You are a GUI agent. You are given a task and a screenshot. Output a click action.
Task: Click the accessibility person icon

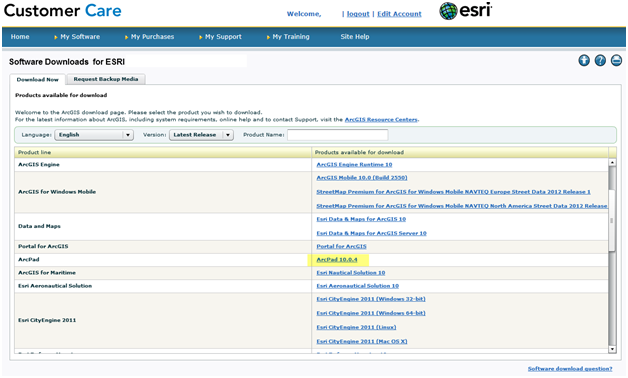[x=584, y=60]
